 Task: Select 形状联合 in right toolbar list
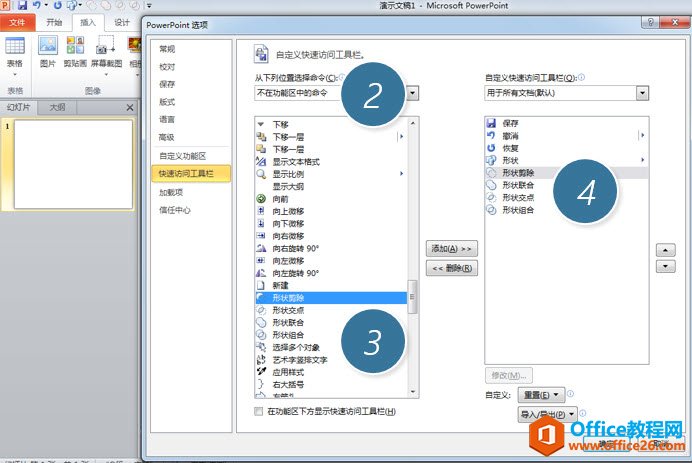pyautogui.click(x=567, y=185)
